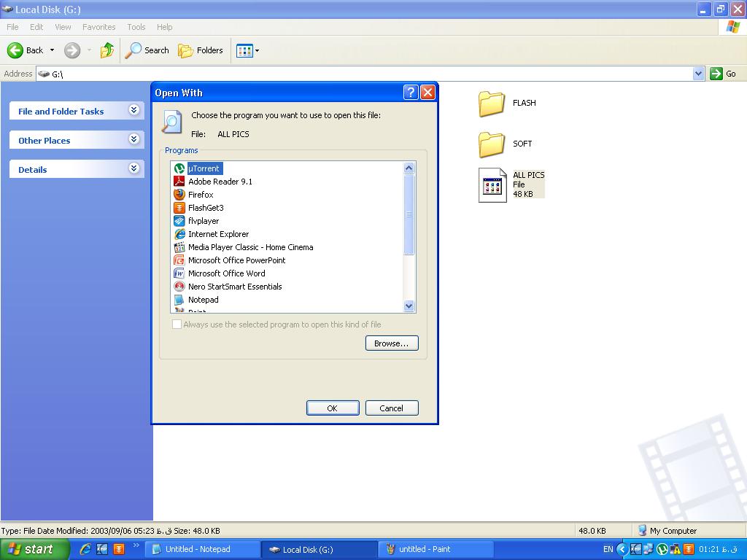Click µTorrent icon in system tray

click(662, 549)
